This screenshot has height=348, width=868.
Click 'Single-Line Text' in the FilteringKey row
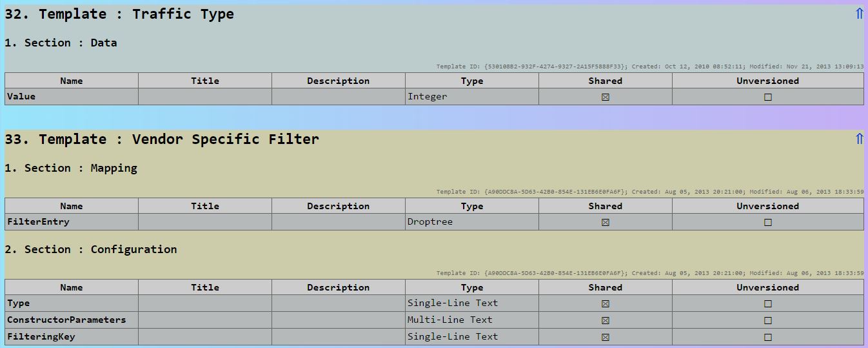tap(453, 336)
